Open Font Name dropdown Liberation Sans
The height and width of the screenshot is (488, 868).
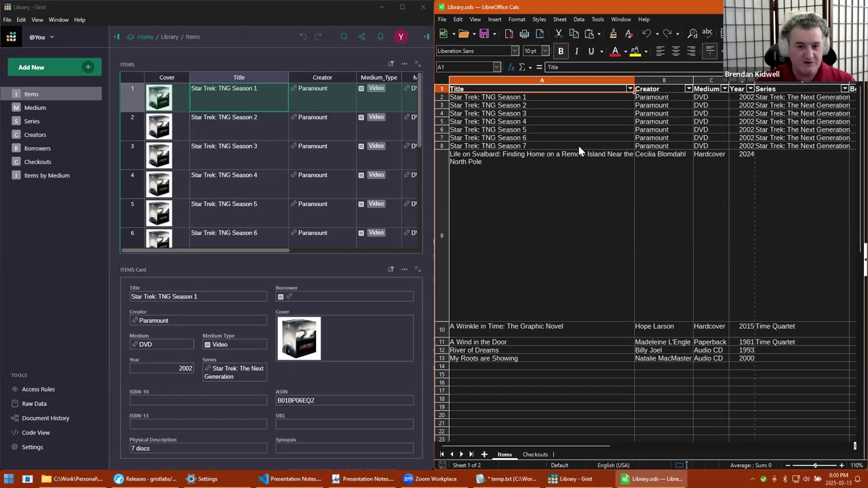tap(515, 51)
